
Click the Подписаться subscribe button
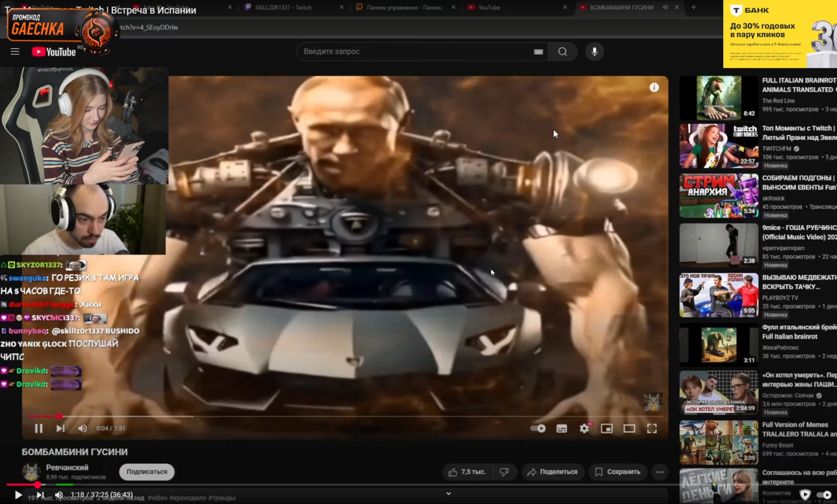tap(147, 472)
